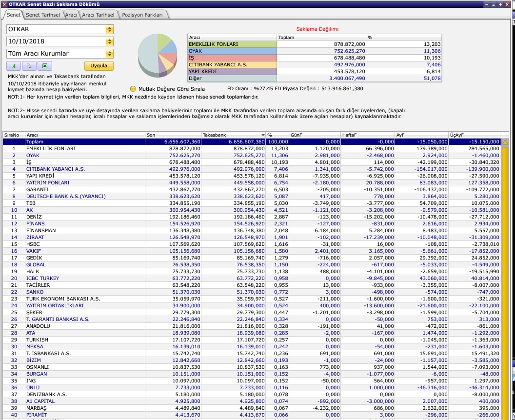Select the BURGAN row

coord(251,374)
